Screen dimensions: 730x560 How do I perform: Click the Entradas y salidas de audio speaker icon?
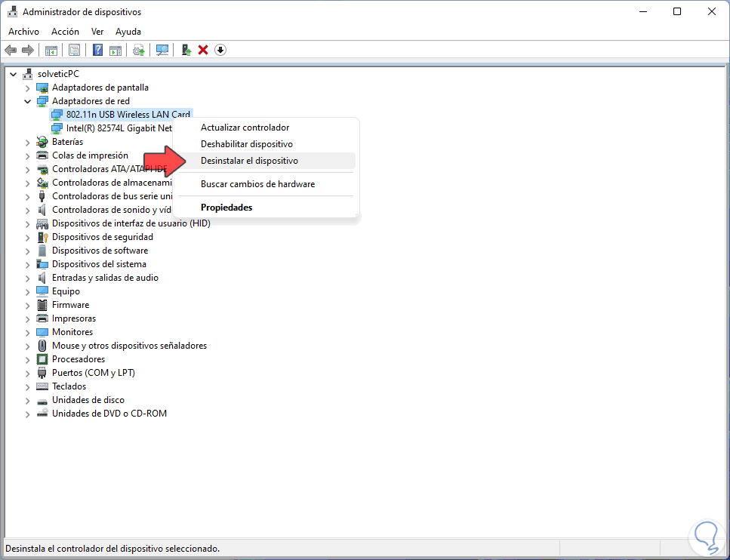coord(42,278)
